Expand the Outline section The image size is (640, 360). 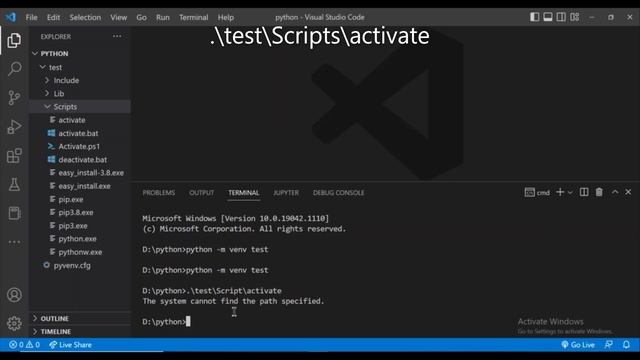[80, 318]
